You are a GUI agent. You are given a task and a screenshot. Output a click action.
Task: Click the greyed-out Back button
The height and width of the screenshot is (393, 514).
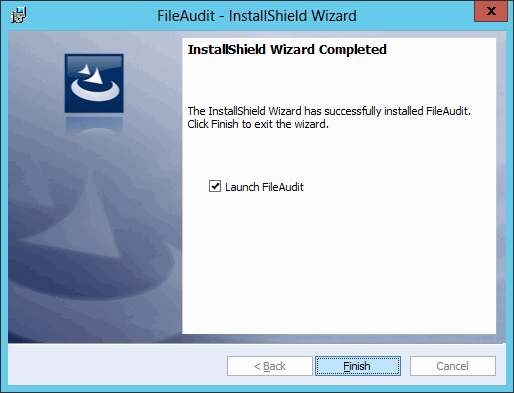(x=270, y=366)
